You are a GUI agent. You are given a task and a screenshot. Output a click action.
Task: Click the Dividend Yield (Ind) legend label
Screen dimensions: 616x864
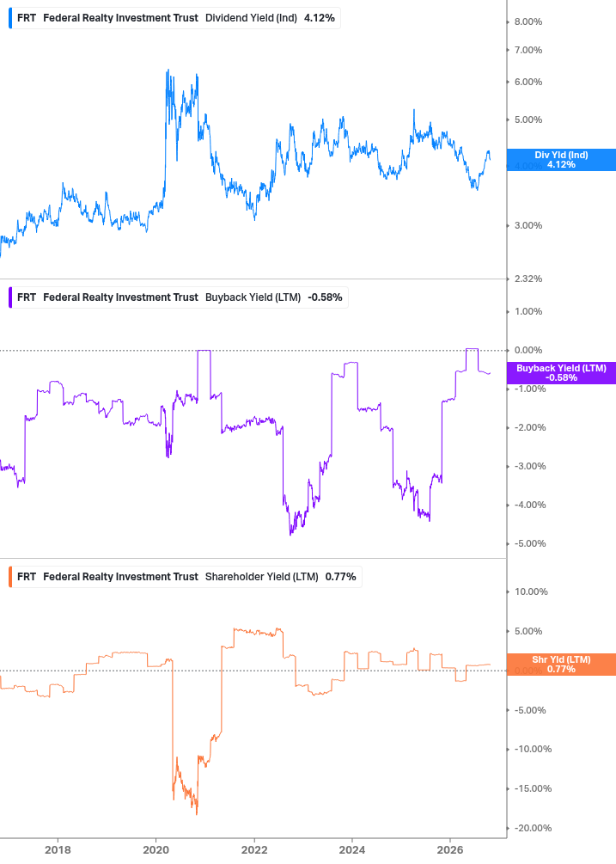pyautogui.click(x=251, y=18)
